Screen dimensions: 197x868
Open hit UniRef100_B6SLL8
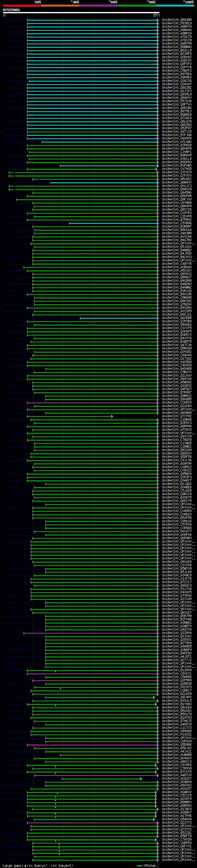pyautogui.click(x=177, y=50)
